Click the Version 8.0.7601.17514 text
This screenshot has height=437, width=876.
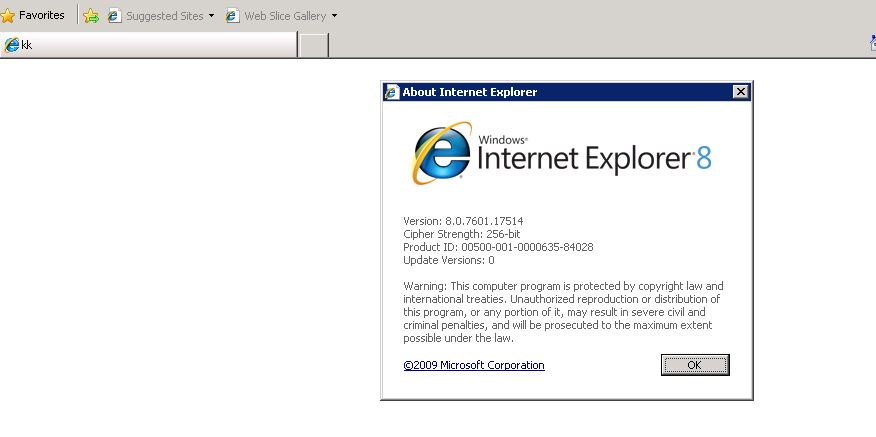[x=463, y=221]
